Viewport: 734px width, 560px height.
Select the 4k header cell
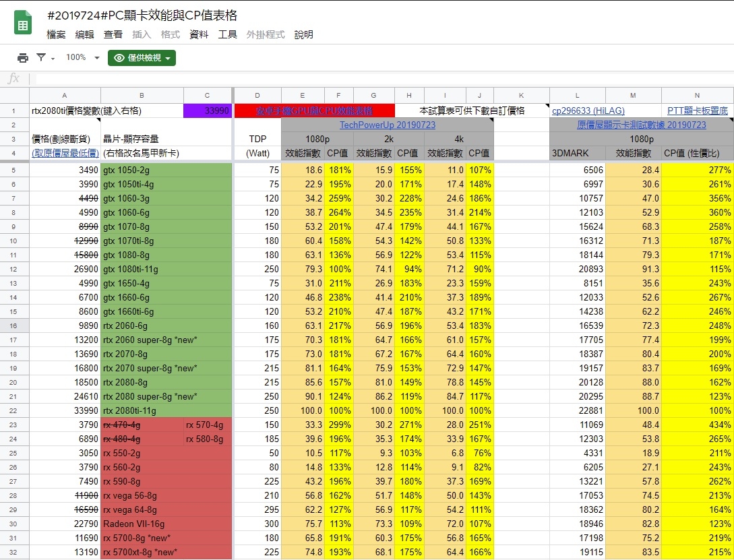[459, 139]
